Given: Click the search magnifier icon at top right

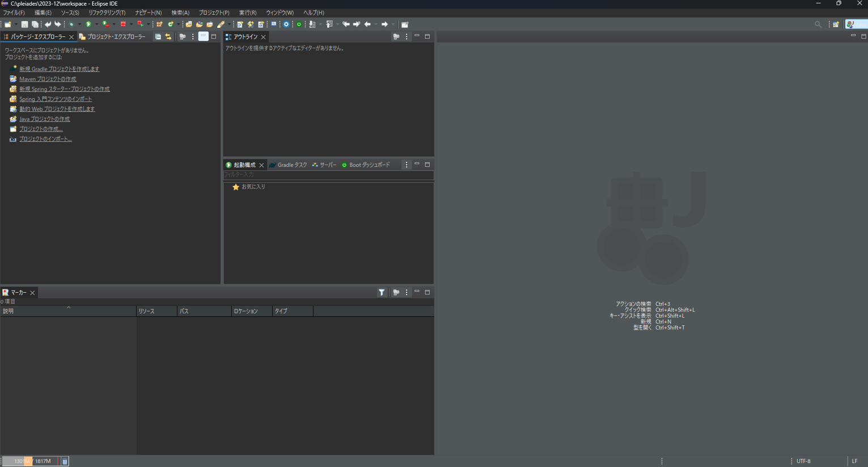Looking at the screenshot, I should tap(818, 24).
